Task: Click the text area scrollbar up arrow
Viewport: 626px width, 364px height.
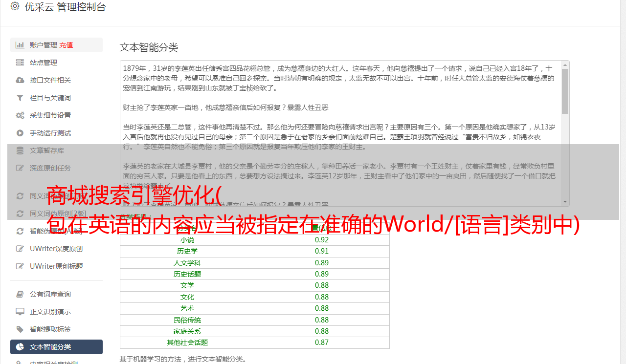Action: [565, 64]
